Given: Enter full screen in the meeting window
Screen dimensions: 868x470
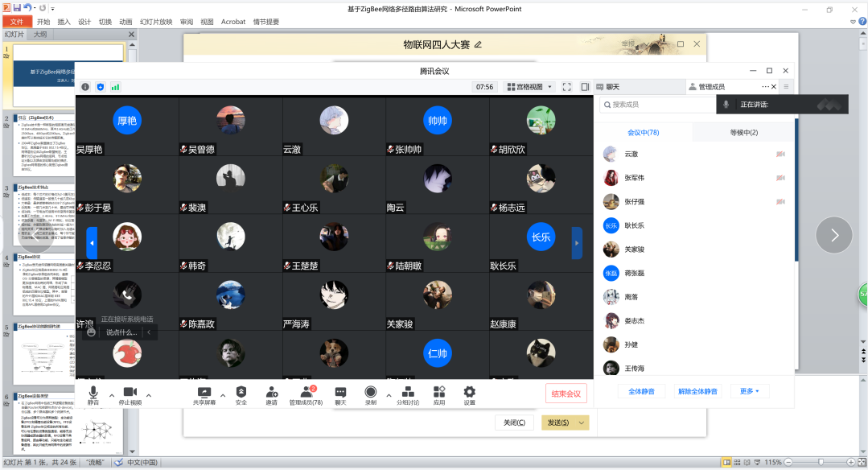Looking at the screenshot, I should (x=566, y=87).
